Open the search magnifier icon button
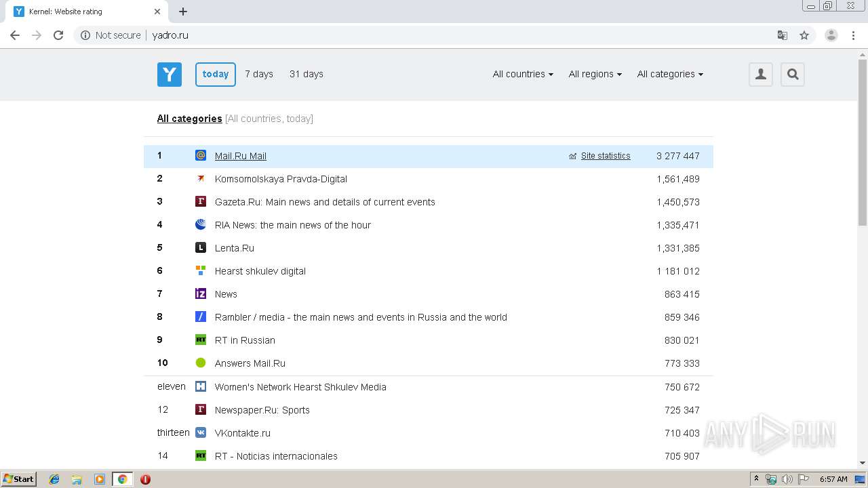Screen dimensions: 868x488 (x=793, y=75)
